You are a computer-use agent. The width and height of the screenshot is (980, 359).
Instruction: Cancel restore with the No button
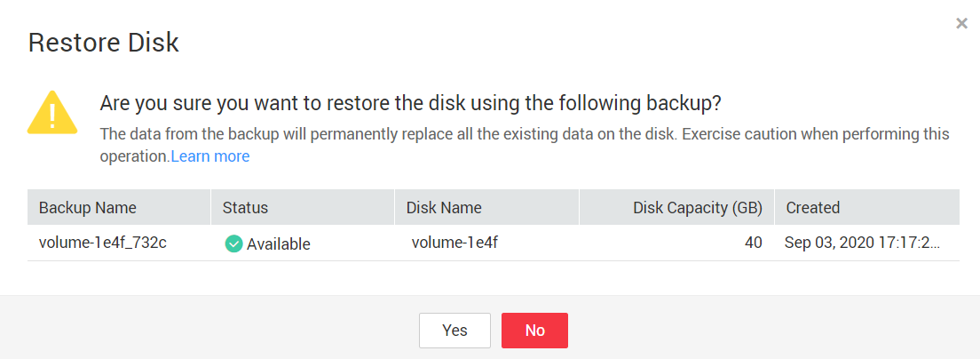click(x=534, y=331)
